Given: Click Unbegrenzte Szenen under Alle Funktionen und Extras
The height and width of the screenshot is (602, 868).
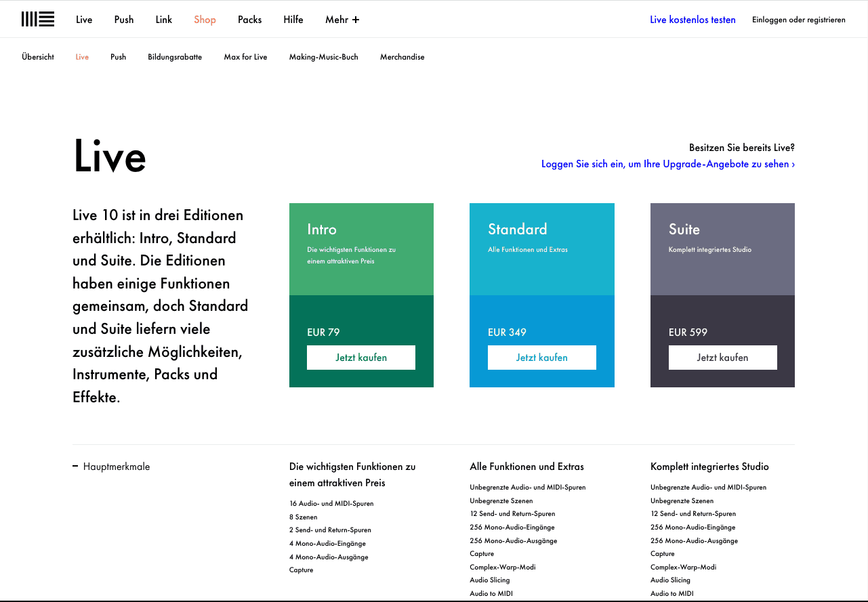Looking at the screenshot, I should point(501,500).
